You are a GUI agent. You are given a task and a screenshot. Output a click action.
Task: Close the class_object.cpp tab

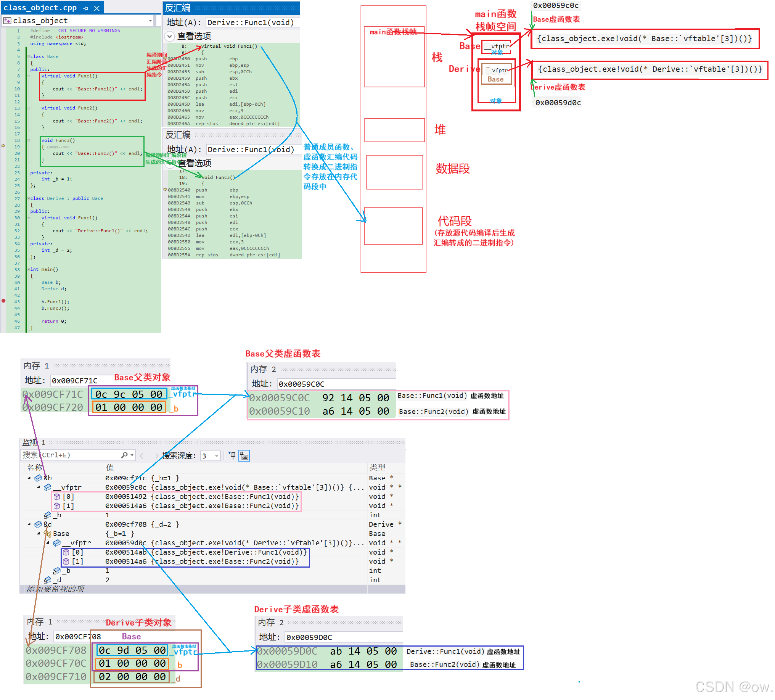(x=97, y=8)
